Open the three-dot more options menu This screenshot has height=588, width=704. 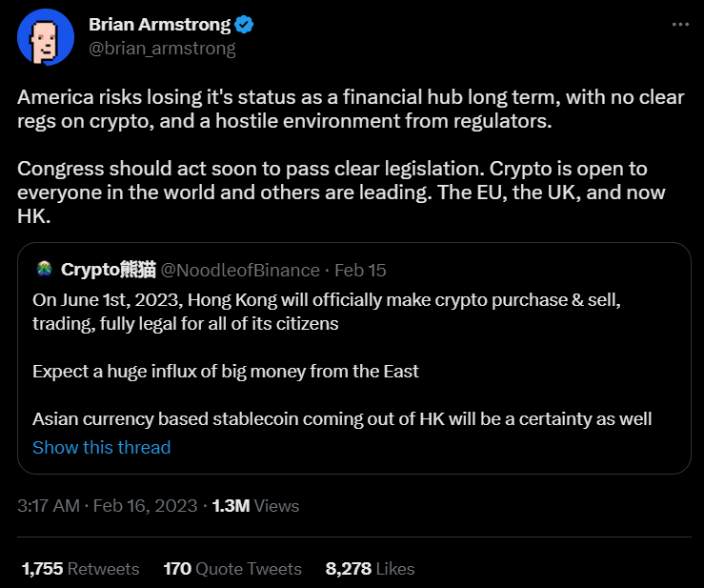tap(679, 24)
